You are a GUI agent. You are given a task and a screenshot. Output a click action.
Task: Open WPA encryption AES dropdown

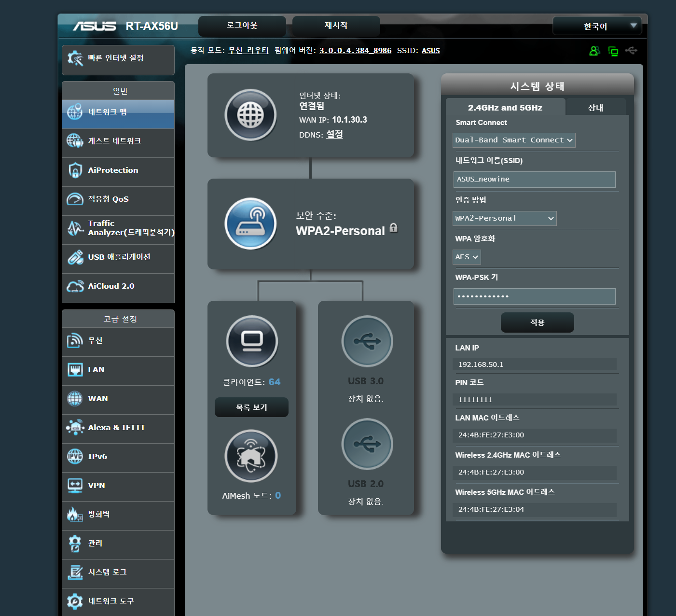pyautogui.click(x=467, y=257)
